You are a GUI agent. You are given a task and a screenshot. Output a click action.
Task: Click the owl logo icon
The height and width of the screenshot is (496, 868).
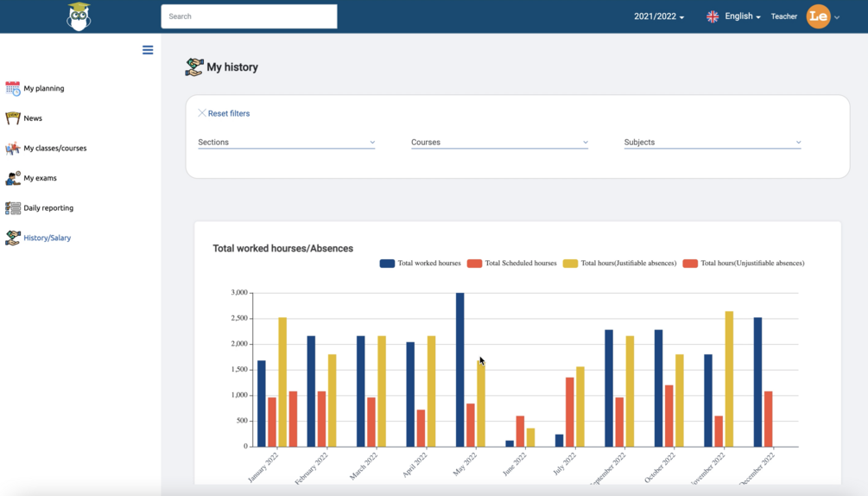tap(79, 16)
